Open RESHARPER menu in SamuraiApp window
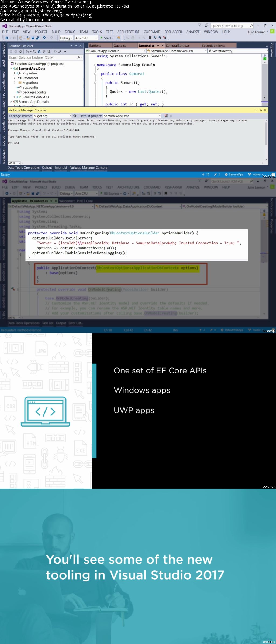 click(173, 32)
